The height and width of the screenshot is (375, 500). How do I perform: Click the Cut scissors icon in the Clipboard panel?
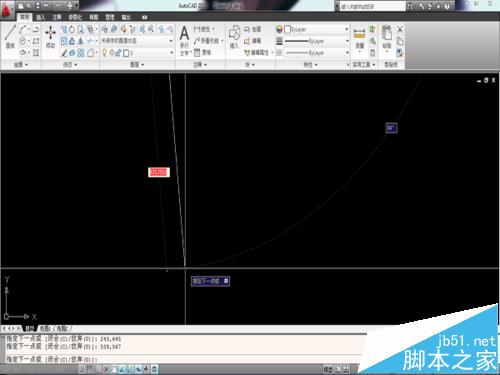(x=400, y=29)
